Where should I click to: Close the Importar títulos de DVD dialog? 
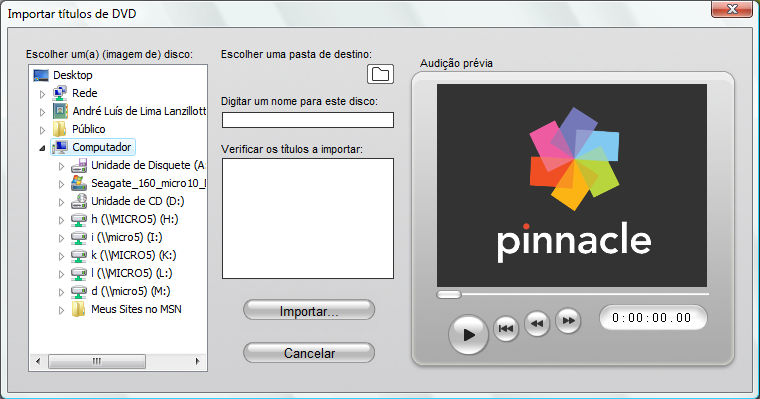[732, 9]
